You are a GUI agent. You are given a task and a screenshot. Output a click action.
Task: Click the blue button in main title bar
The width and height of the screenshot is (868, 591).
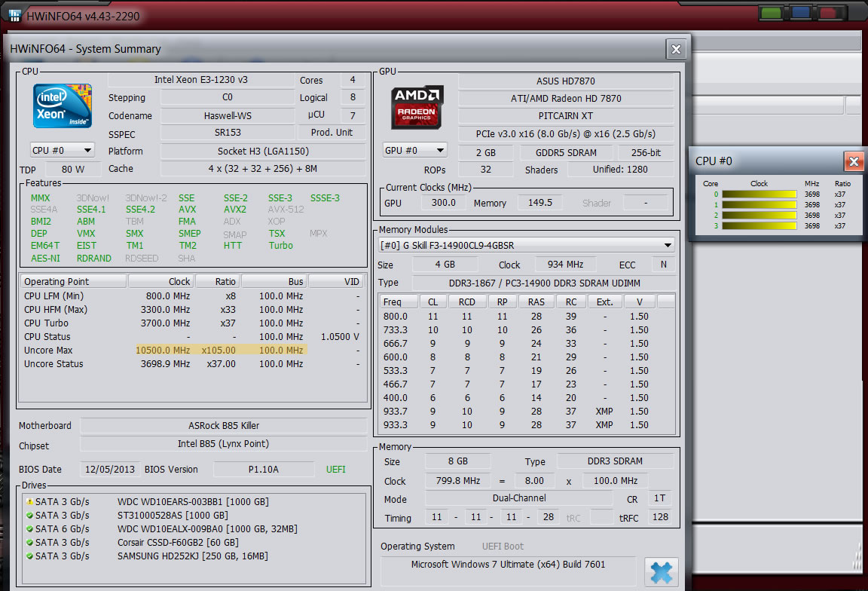[x=800, y=13]
